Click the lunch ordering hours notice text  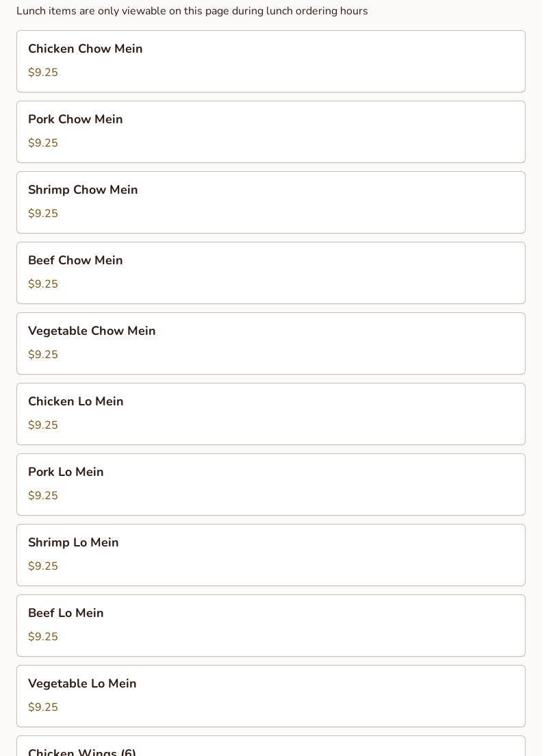click(192, 11)
